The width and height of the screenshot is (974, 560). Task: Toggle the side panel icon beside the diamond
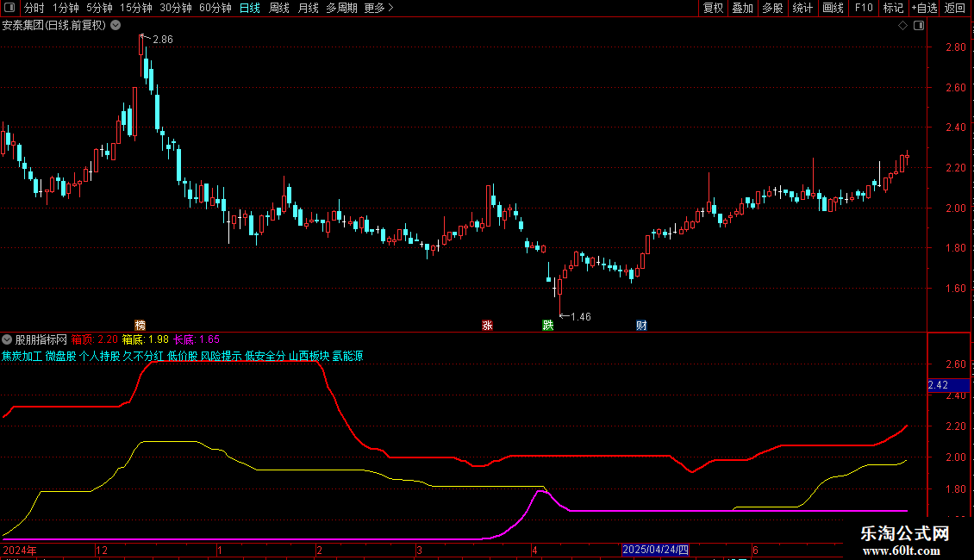pos(919,26)
